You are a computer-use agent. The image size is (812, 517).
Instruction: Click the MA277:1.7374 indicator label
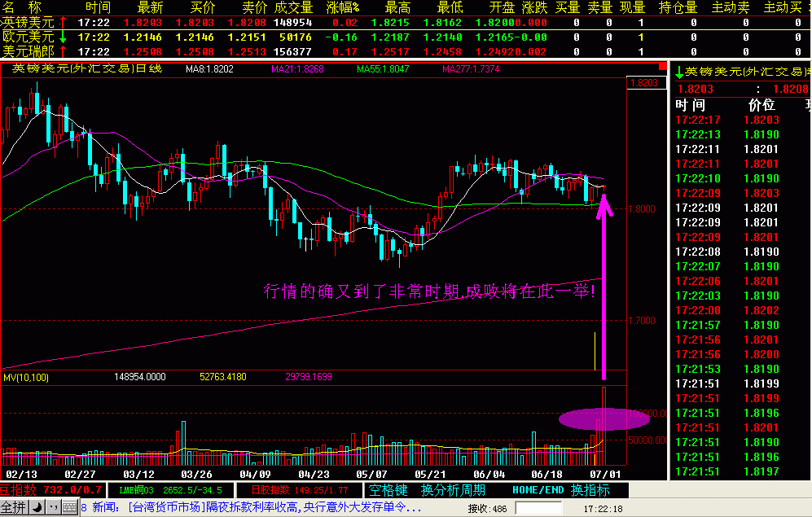[471, 69]
